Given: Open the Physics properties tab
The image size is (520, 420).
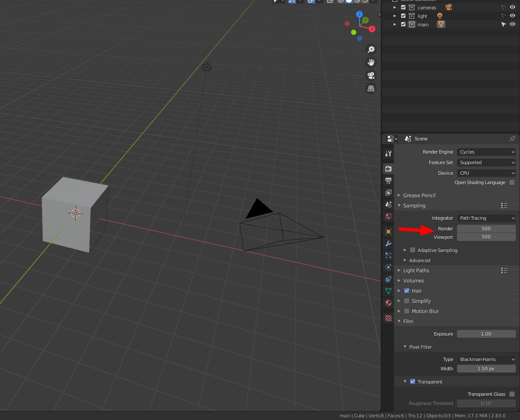Looking at the screenshot, I should [x=388, y=267].
